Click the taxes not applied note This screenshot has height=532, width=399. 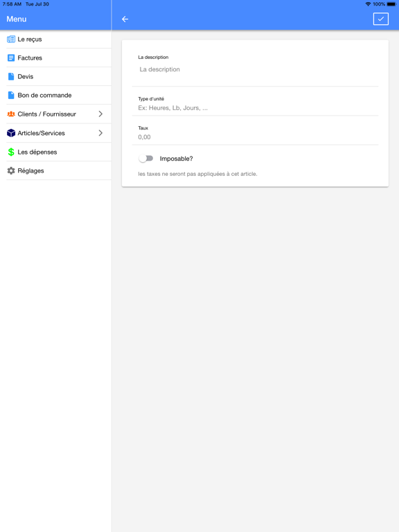(197, 174)
